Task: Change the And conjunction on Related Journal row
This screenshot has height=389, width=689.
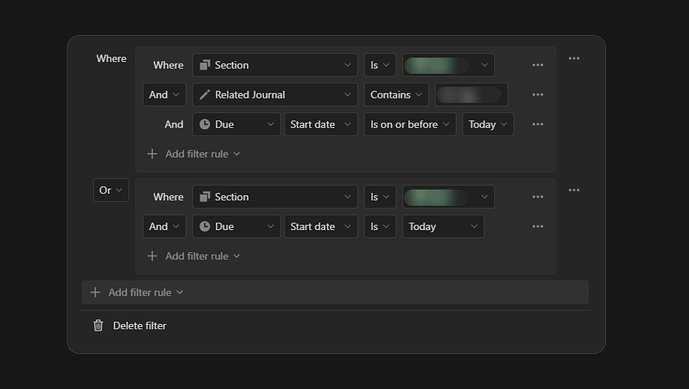Action: coord(164,95)
